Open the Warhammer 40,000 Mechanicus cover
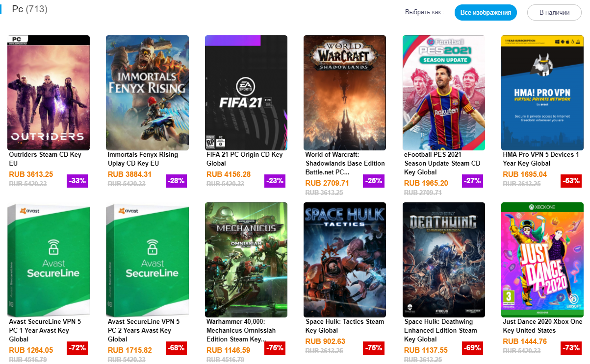This screenshot has width=590, height=364. (x=246, y=260)
